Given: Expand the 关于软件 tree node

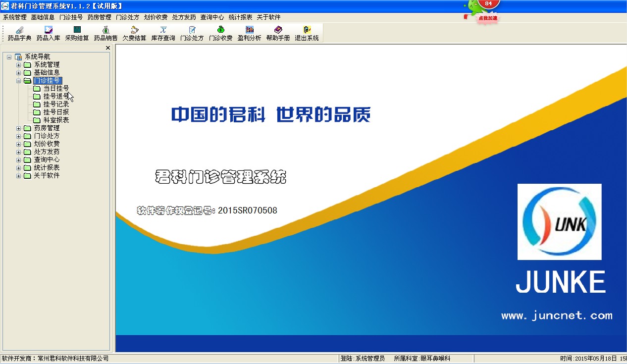Looking at the screenshot, I should pos(19,176).
